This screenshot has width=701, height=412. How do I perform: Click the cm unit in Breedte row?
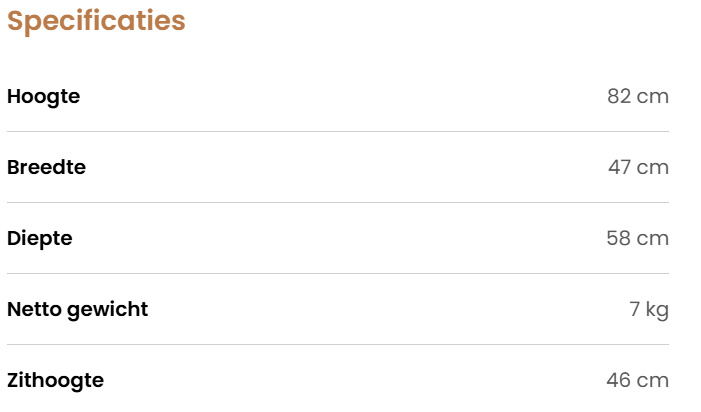click(653, 168)
